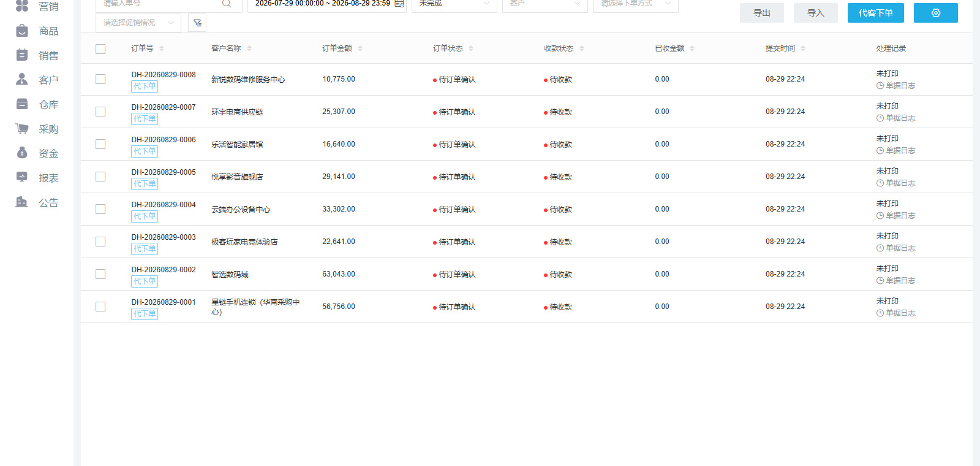The height and width of the screenshot is (466, 980).
Task: Click 未打印 label for DH-20260829-0006
Action: [x=887, y=139]
